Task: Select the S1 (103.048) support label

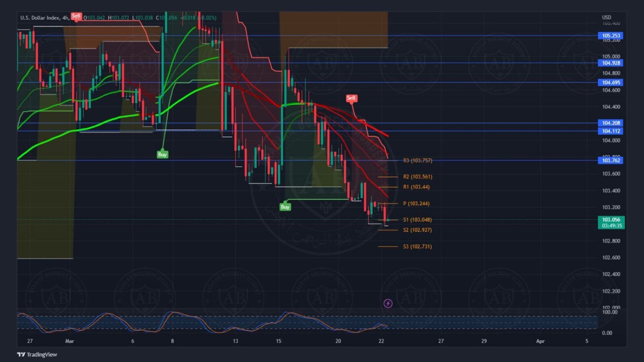Action: (x=417, y=220)
